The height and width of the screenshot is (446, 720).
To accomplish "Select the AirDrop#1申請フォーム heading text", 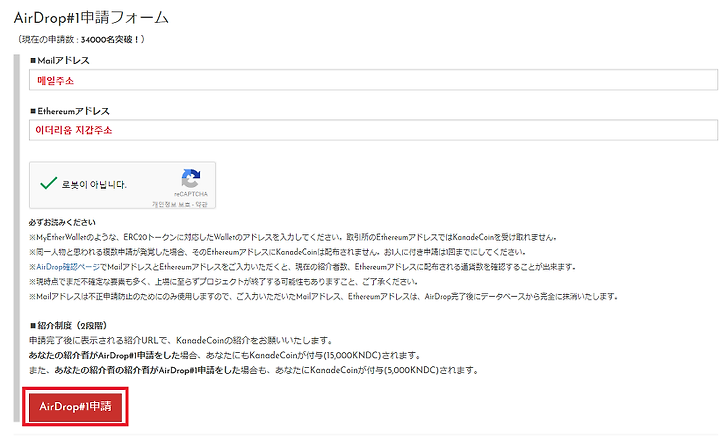I will coord(91,18).
